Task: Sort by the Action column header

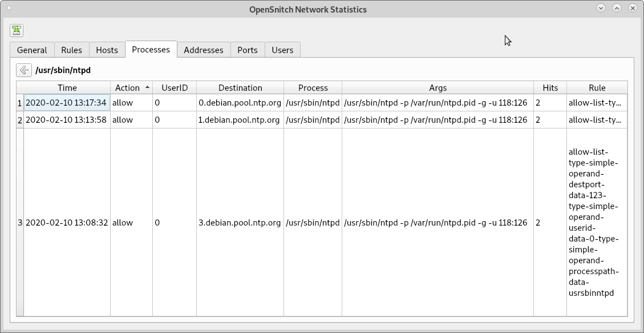Action: pos(131,87)
